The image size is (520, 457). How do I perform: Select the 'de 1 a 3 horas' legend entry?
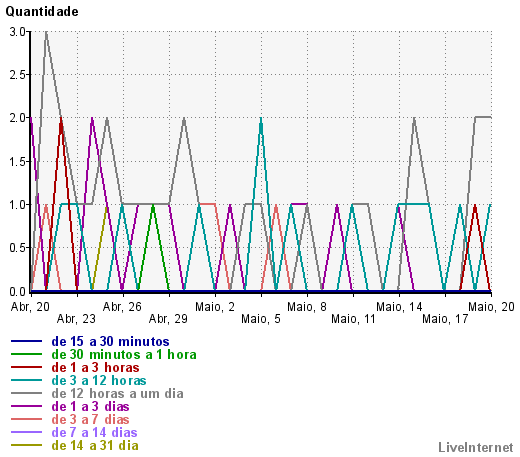[x=95, y=368]
